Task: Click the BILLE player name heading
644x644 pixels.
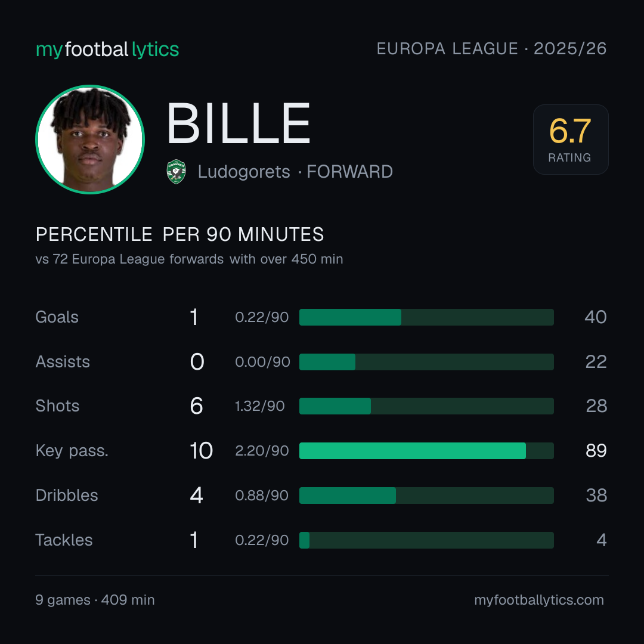Action: pyautogui.click(x=238, y=123)
